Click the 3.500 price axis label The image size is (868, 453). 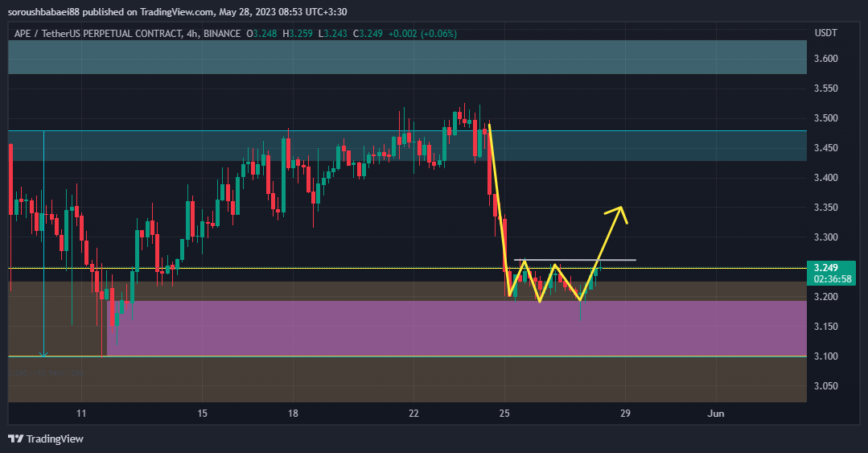tap(826, 118)
